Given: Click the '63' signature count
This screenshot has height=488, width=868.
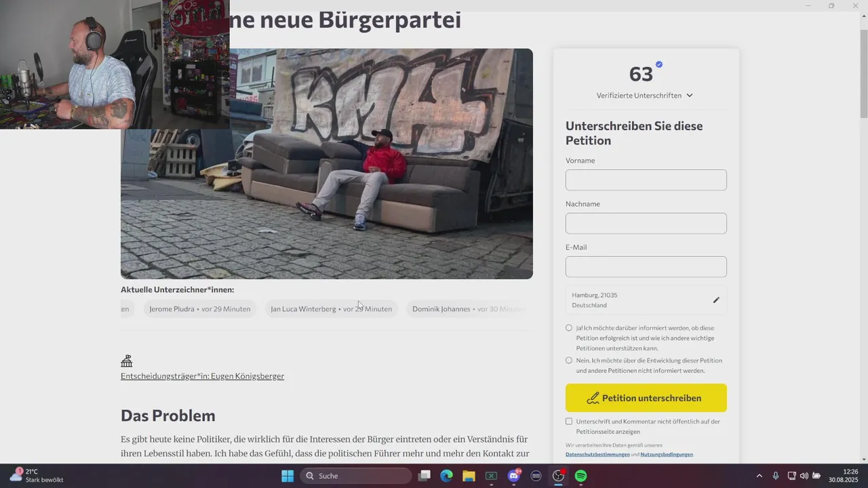Looking at the screenshot, I should [641, 73].
